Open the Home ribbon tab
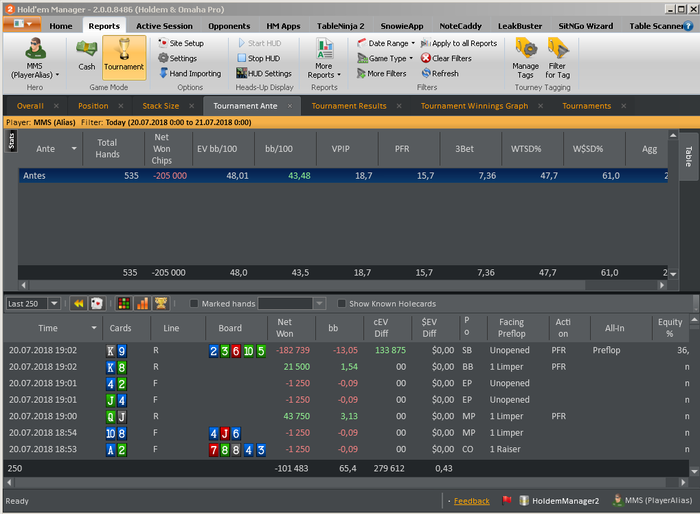The height and width of the screenshot is (514, 700). pyautogui.click(x=61, y=26)
